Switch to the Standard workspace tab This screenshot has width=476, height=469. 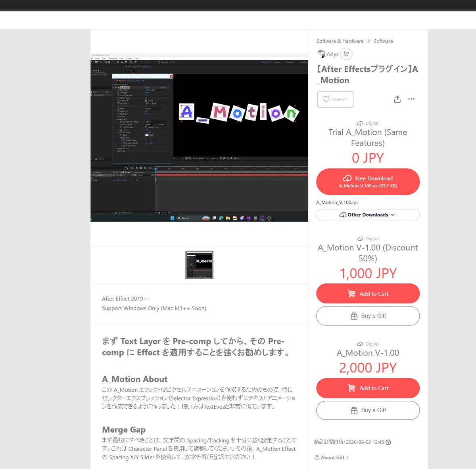click(290, 62)
